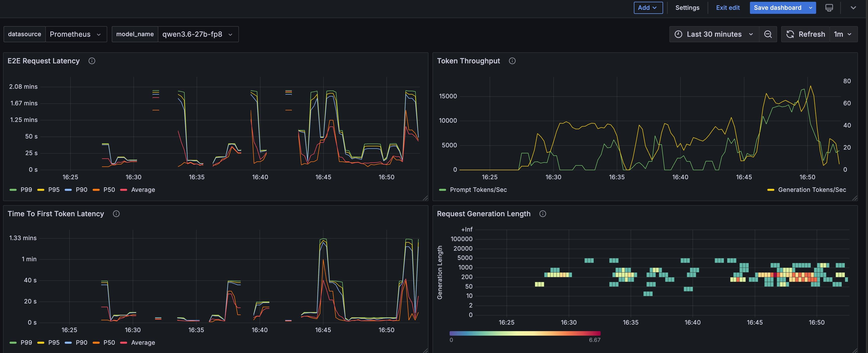Click the resize handle of E2E Request Latency panel
Image resolution: width=868 pixels, height=353 pixels.
tap(425, 198)
